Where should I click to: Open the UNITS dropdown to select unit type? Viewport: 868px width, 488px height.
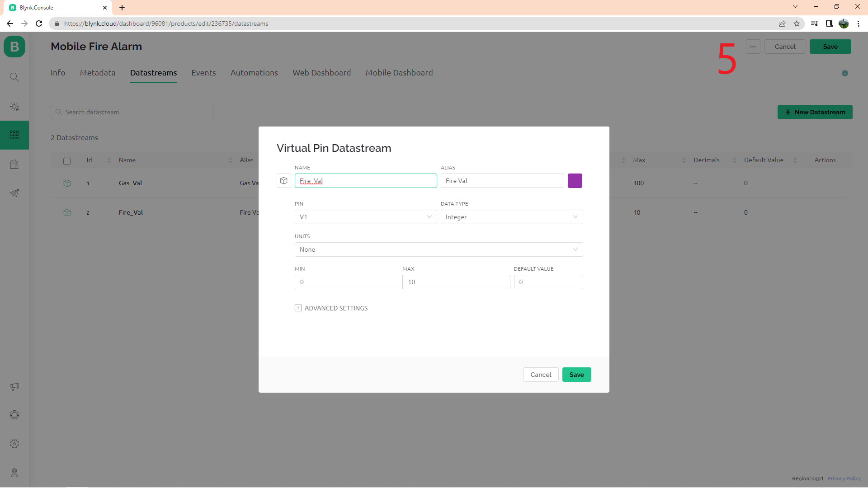pyautogui.click(x=438, y=249)
